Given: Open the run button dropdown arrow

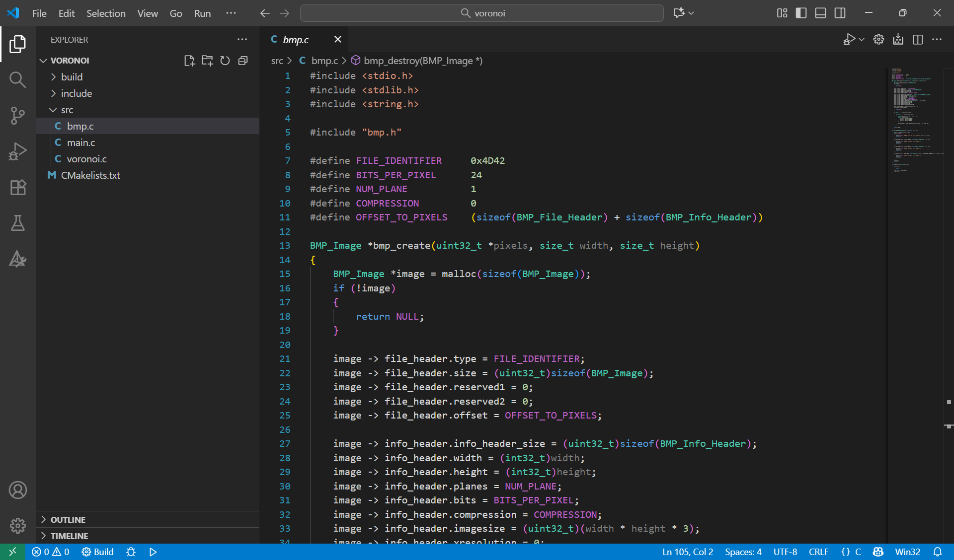Looking at the screenshot, I should (862, 40).
